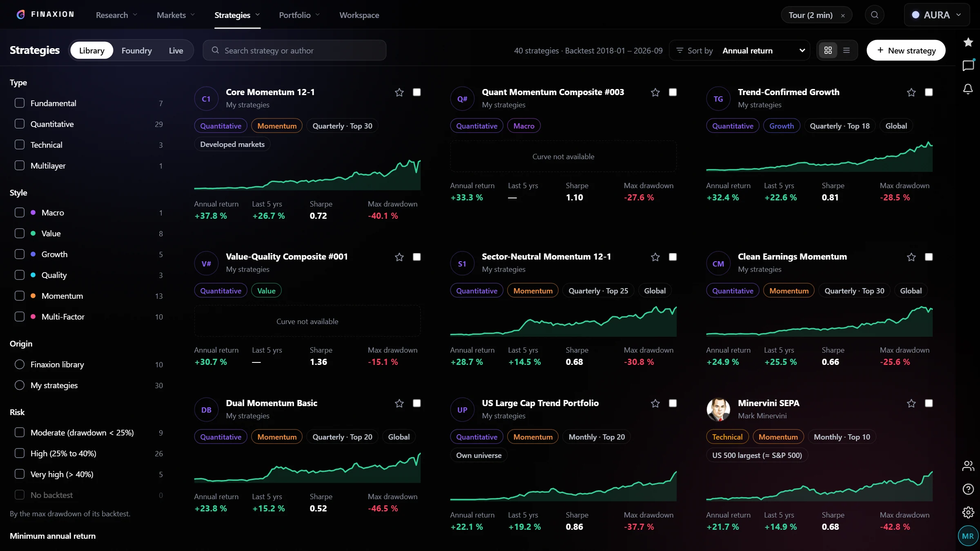This screenshot has width=980, height=551.
Task: Expand the Markets menu
Action: pyautogui.click(x=176, y=15)
